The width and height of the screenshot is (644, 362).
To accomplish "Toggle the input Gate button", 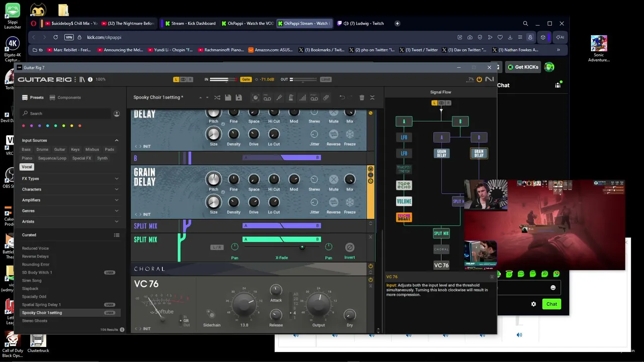I will coord(246,79).
